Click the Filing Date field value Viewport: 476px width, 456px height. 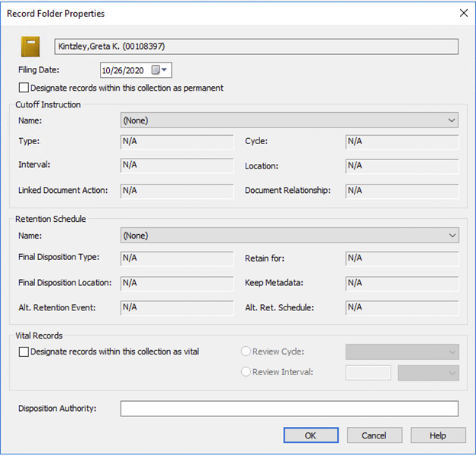(x=124, y=71)
